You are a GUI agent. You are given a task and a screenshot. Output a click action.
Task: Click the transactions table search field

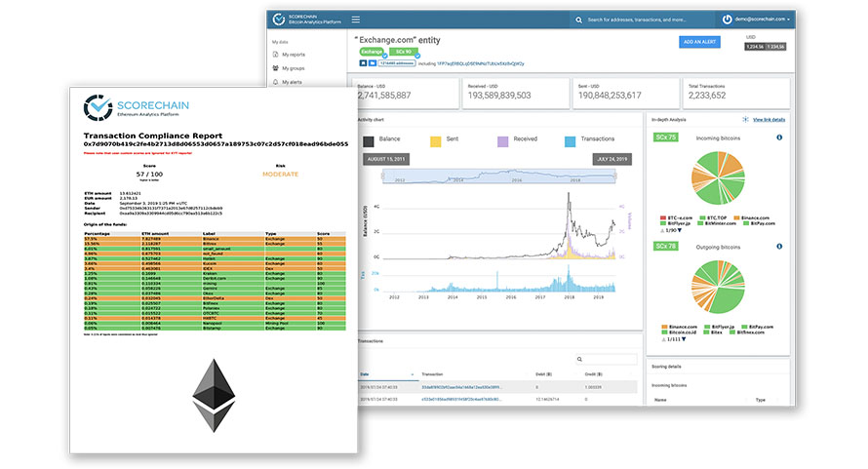606,359
